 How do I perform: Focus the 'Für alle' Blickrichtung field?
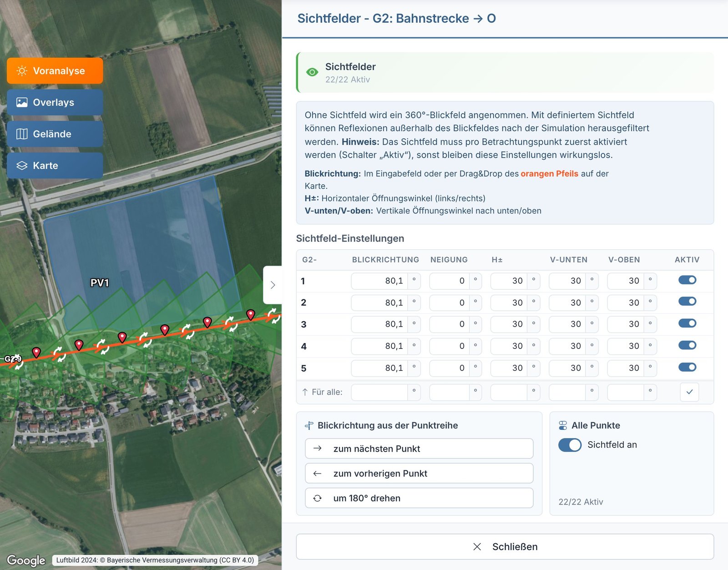pos(379,392)
